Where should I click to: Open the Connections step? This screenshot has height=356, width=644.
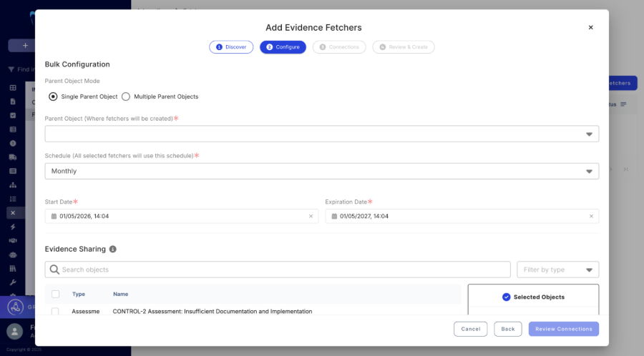(x=339, y=47)
